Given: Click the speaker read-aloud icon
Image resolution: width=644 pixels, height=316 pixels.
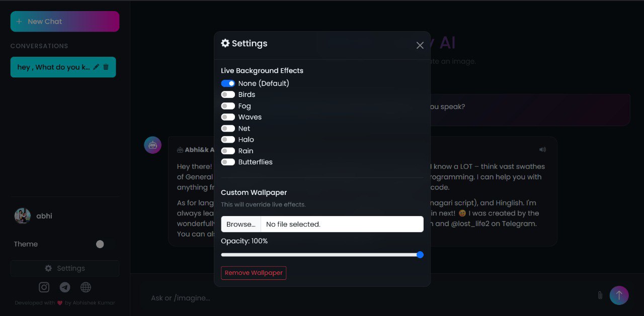Looking at the screenshot, I should [x=542, y=150].
